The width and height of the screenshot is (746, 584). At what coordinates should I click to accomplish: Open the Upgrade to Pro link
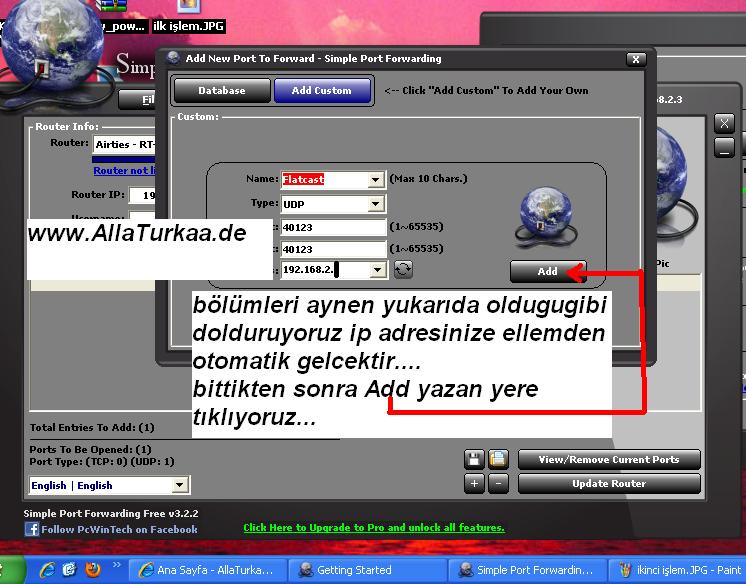coord(373,528)
